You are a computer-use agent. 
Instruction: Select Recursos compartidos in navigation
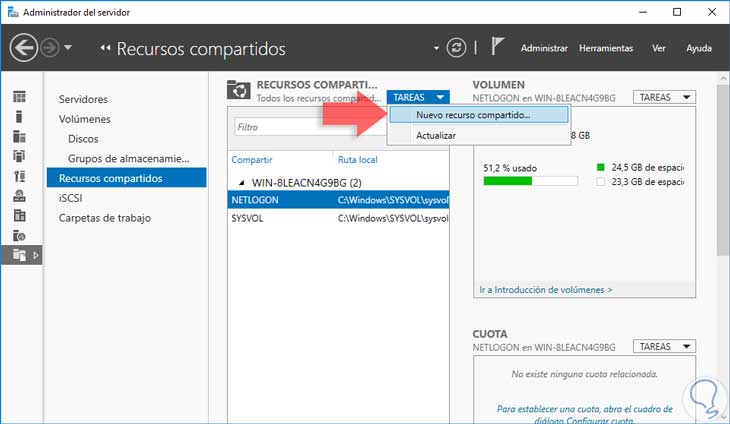click(126, 178)
